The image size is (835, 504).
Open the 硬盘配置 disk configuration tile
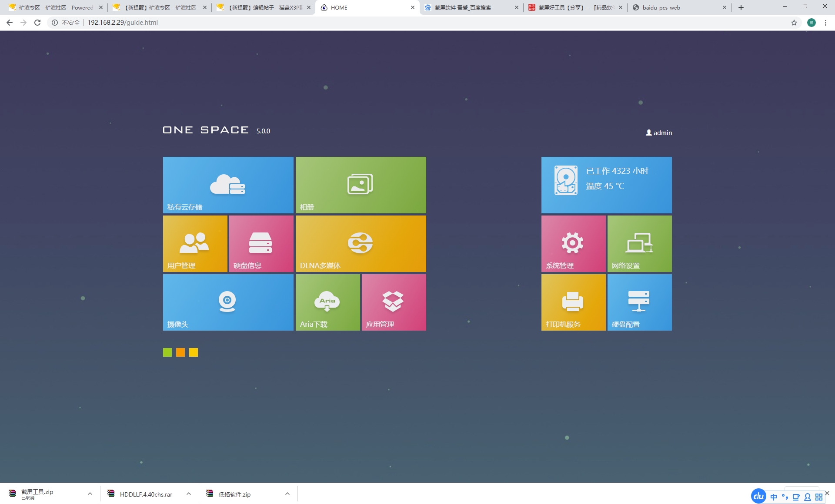tap(639, 302)
